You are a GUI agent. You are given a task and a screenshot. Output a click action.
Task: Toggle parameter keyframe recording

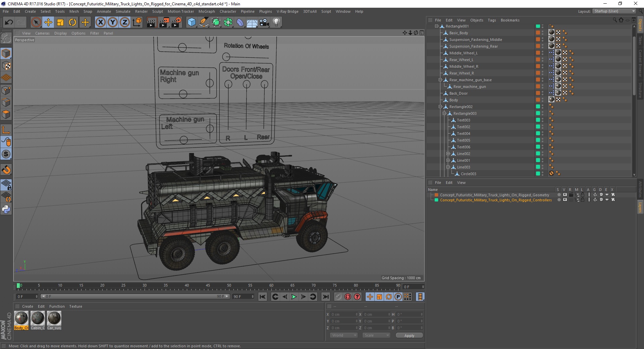pos(398,297)
